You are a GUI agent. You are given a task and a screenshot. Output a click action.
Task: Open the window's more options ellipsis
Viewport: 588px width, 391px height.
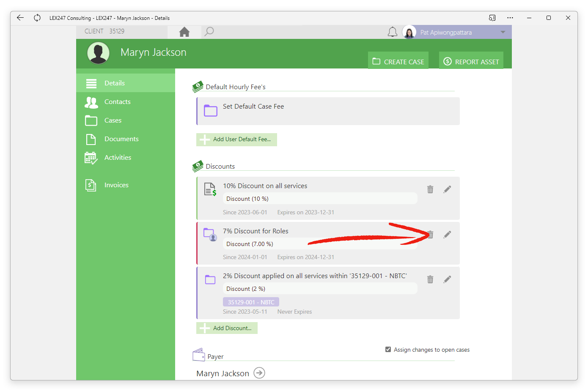pos(510,18)
